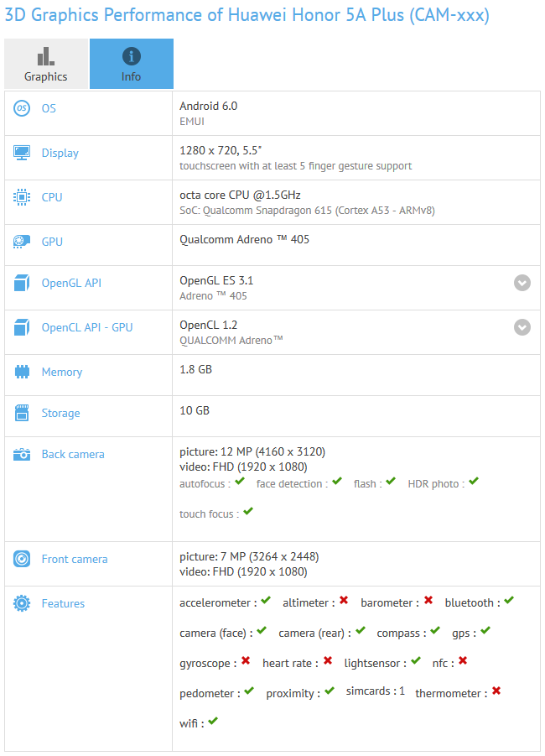Expand the OpenCL 1.2 details chevron
The height and width of the screenshot is (756, 545).
522,327
